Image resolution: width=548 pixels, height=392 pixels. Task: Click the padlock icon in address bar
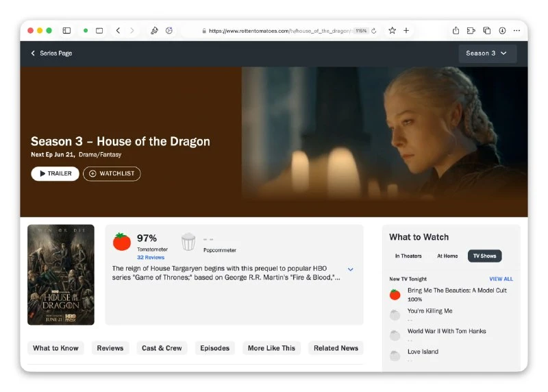click(204, 31)
